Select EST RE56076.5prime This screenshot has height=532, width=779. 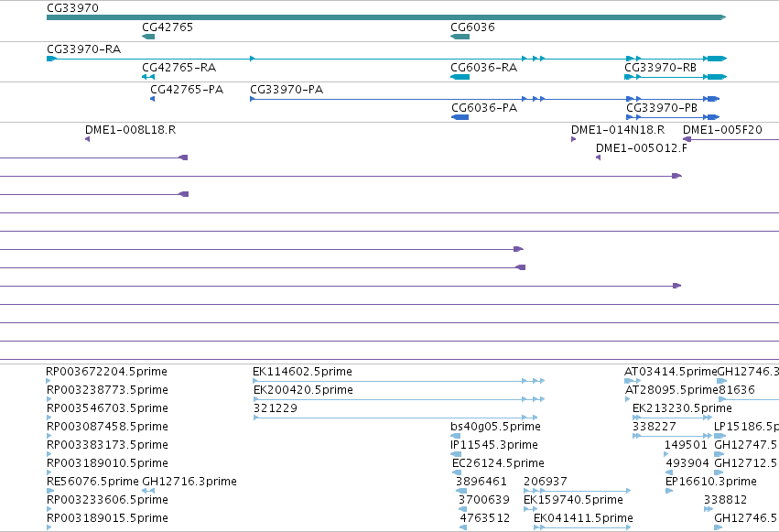[50, 491]
